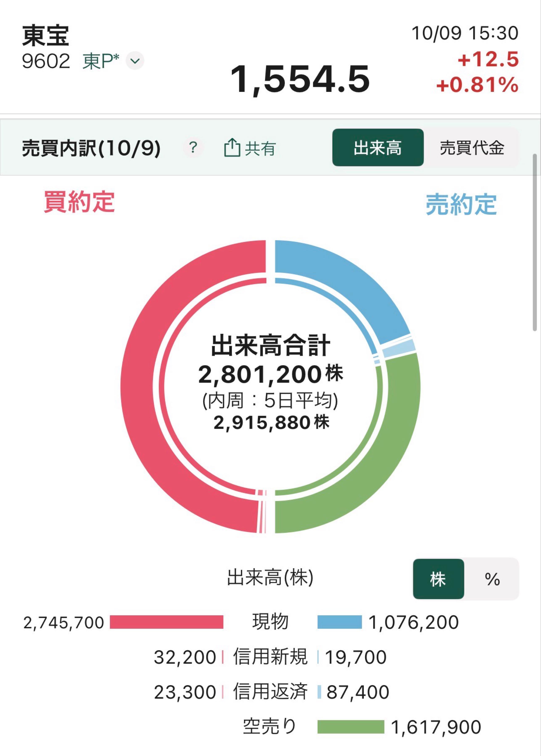The image size is (541, 756).
Task: Click the 現物 row label
Action: pos(270,622)
